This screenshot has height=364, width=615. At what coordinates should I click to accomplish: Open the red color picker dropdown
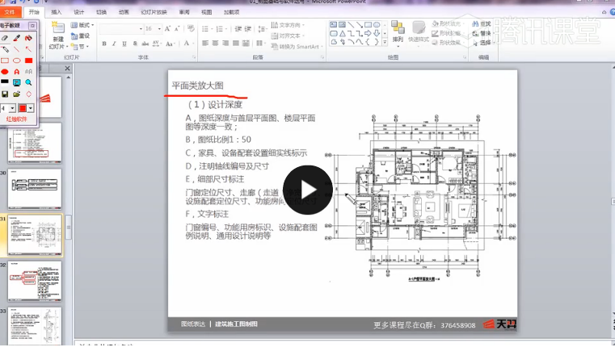(x=31, y=108)
